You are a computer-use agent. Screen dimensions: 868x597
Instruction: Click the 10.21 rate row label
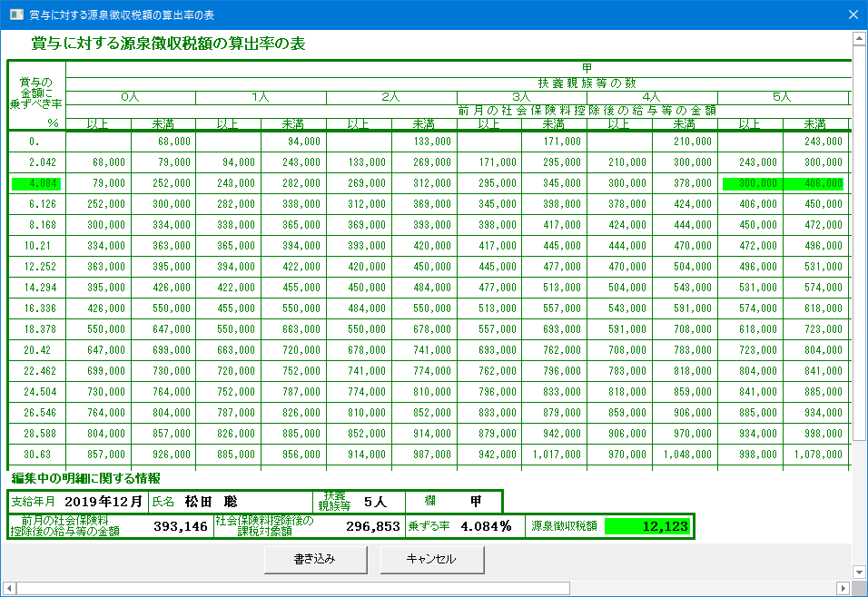[37, 246]
